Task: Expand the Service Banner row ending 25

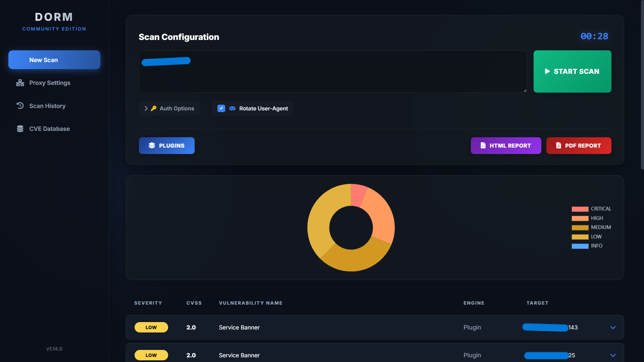Action: [613, 355]
